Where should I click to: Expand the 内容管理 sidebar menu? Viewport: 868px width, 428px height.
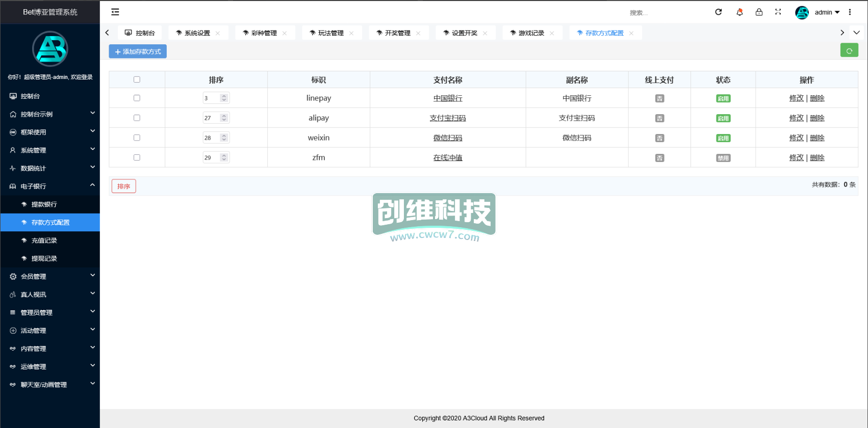50,349
